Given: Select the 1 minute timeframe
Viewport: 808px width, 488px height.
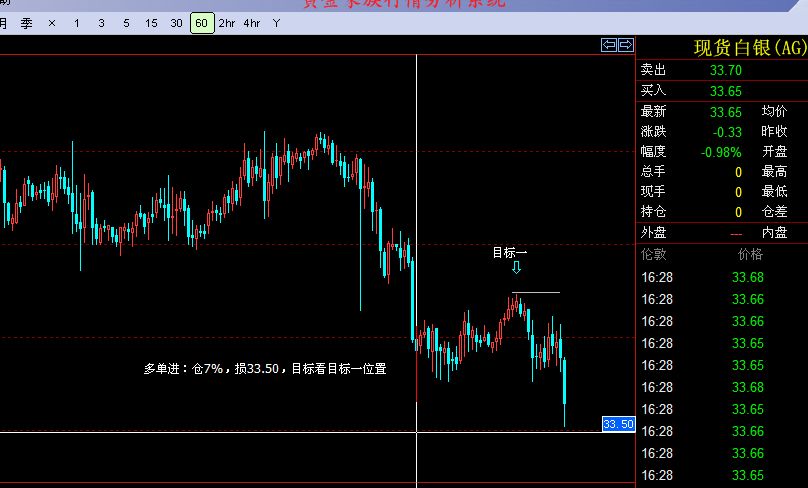Looking at the screenshot, I should [77, 23].
